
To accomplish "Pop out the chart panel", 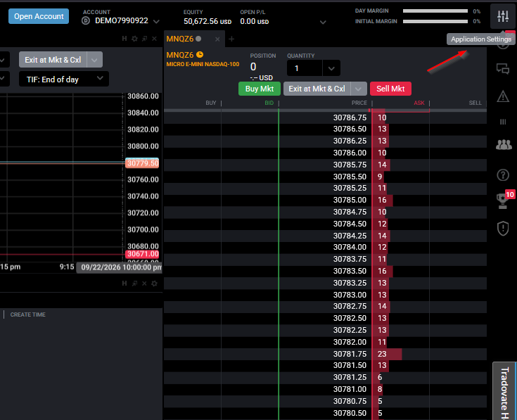I will click(x=144, y=39).
